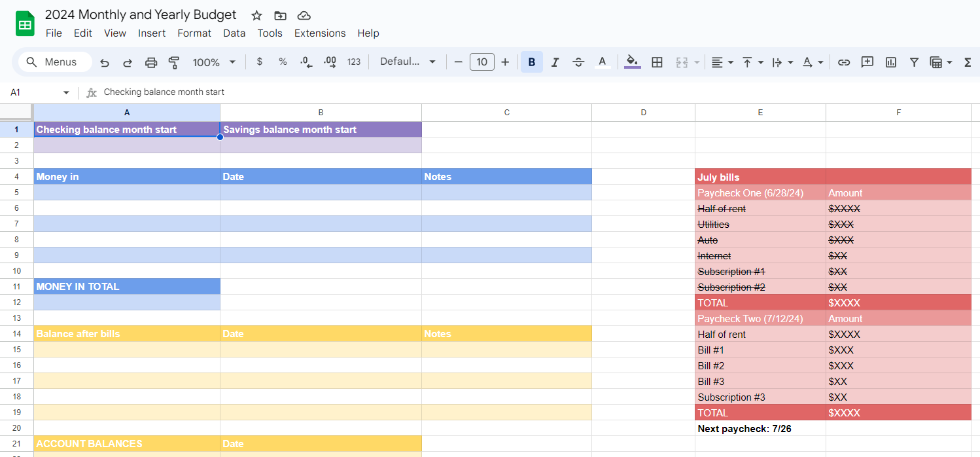
Task: Click the print icon
Action: pyautogui.click(x=151, y=62)
